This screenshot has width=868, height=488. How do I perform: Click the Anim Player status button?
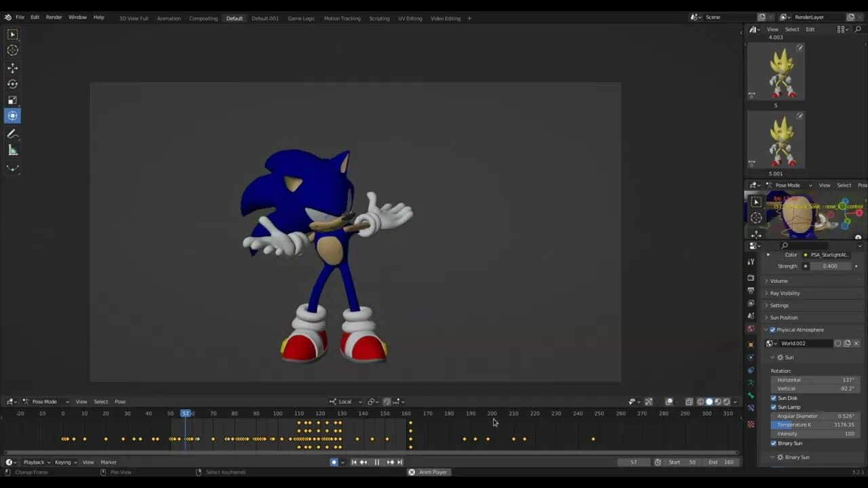(x=428, y=472)
